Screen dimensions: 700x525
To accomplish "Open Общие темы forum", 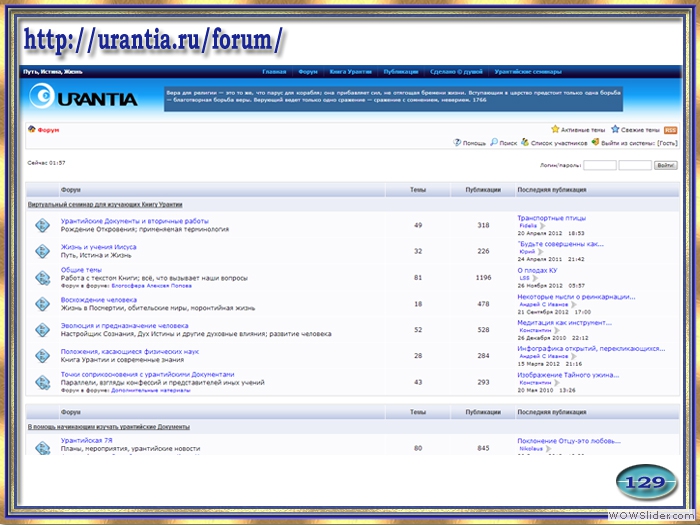I will coord(81,270).
